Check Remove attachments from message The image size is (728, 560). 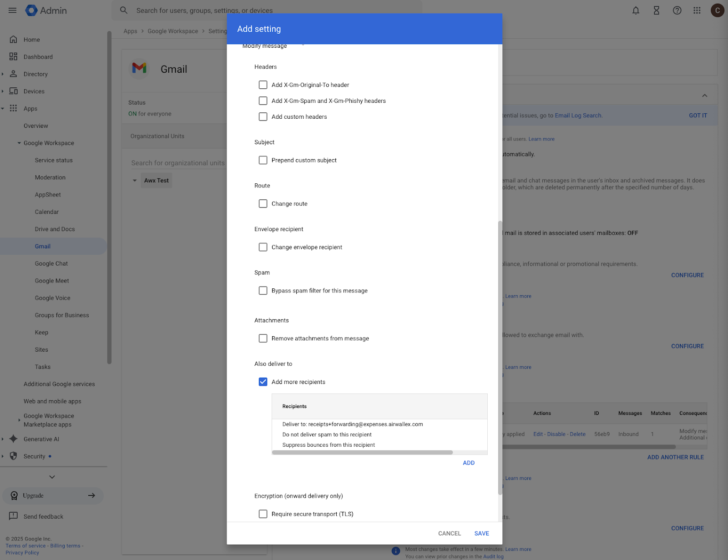coord(263,338)
